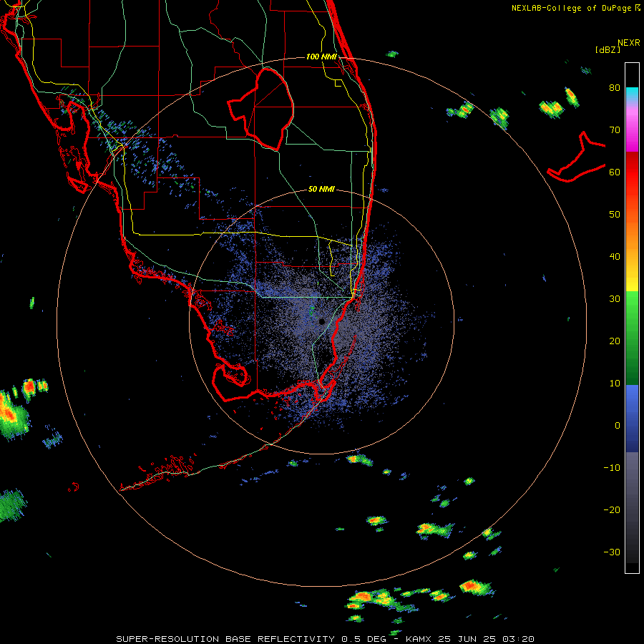Click the 10 dBZ scale value
This screenshot has height=644, width=644.
pos(615,384)
